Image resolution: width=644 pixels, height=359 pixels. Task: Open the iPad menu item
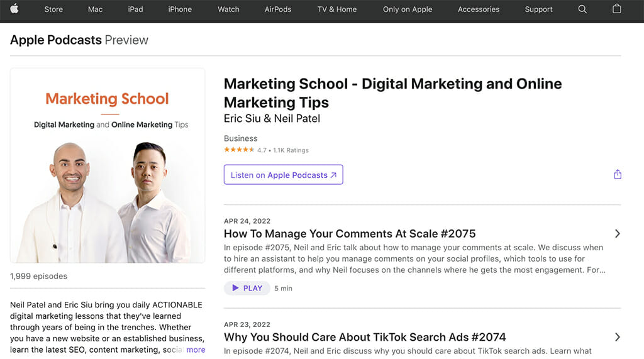(x=135, y=9)
